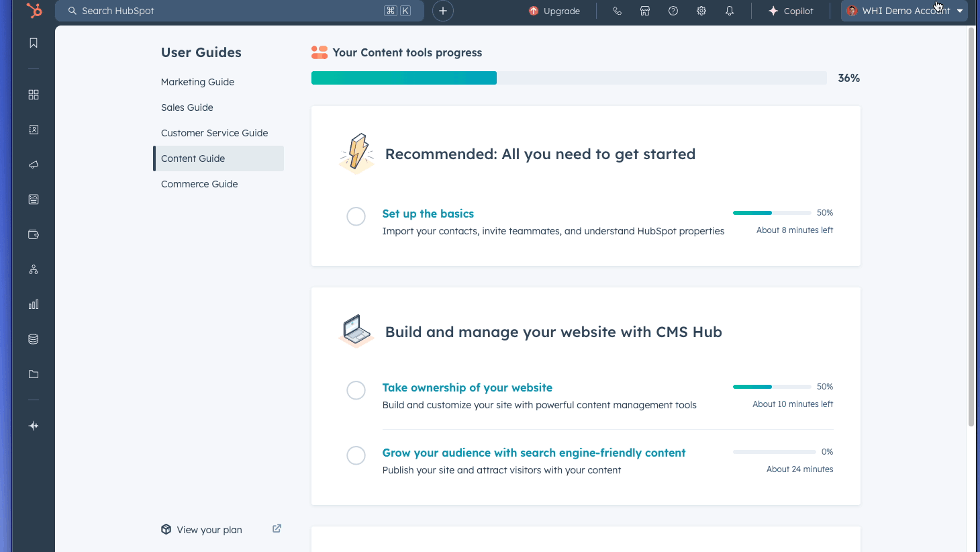
Task: Open the Calling phone icon in top bar
Action: (617, 11)
